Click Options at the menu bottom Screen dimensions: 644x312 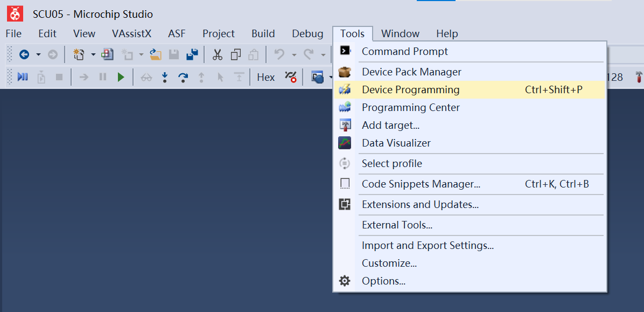(383, 281)
